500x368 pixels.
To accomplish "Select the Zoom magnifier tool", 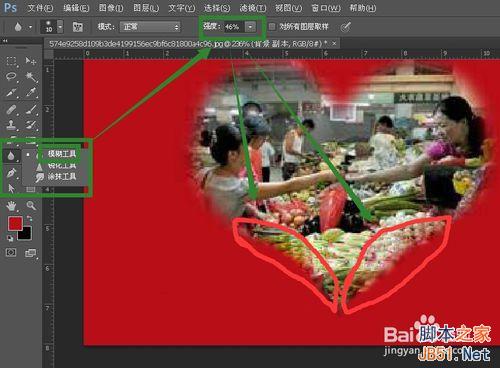I will tap(31, 206).
